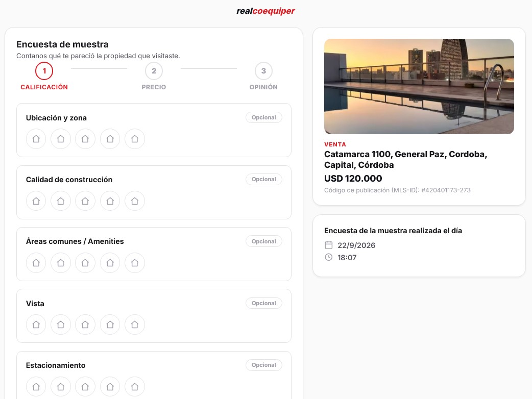The width and height of the screenshot is (532, 399).
Task: Click the Opcional badge for Vista
Action: tap(263, 303)
